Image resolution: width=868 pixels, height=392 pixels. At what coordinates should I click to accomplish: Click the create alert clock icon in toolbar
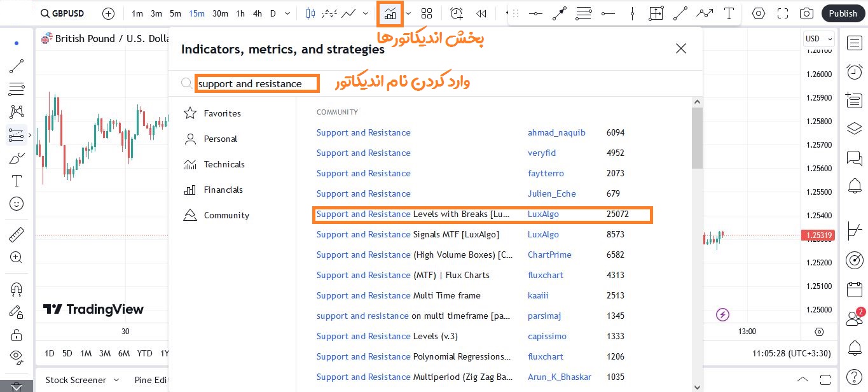click(x=457, y=13)
